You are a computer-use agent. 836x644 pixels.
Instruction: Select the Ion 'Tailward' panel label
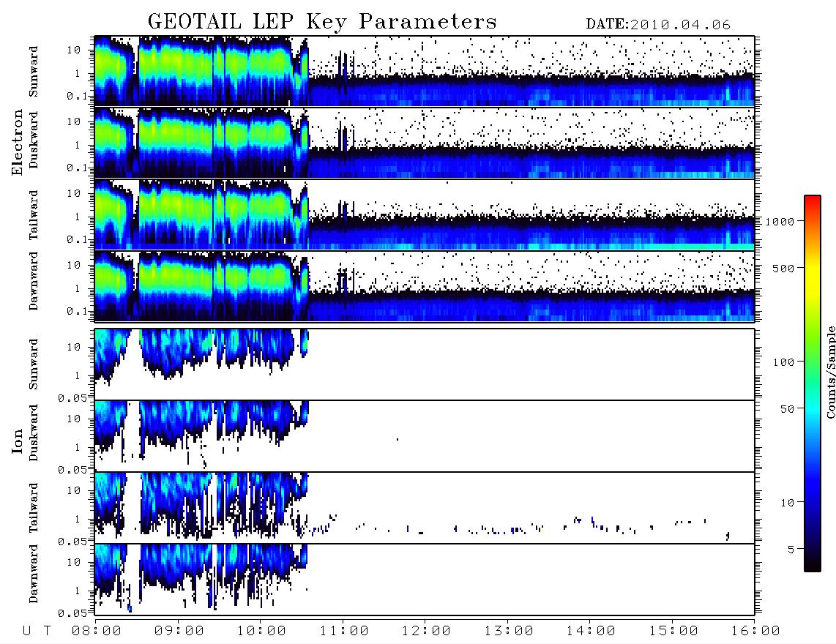click(34, 508)
